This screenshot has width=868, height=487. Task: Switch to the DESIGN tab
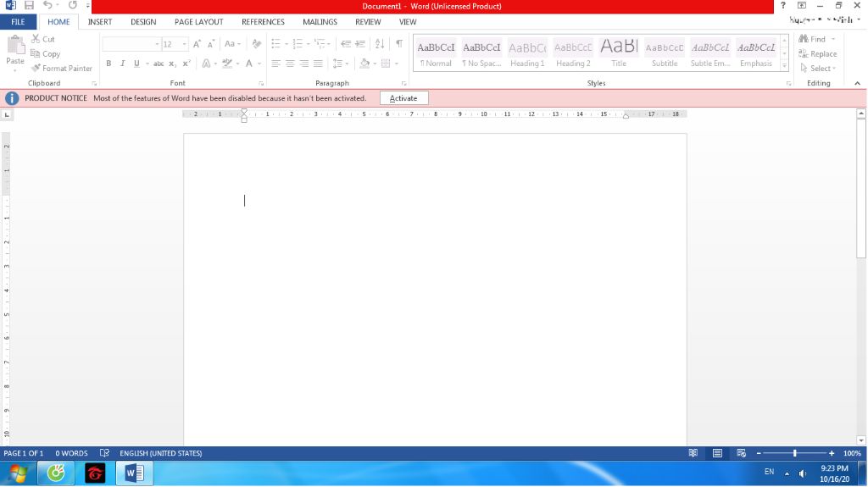tap(143, 21)
